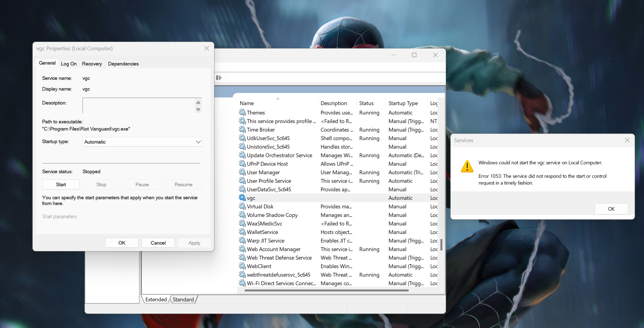
Task: Click the Description box up arrow
Action: pyautogui.click(x=198, y=102)
